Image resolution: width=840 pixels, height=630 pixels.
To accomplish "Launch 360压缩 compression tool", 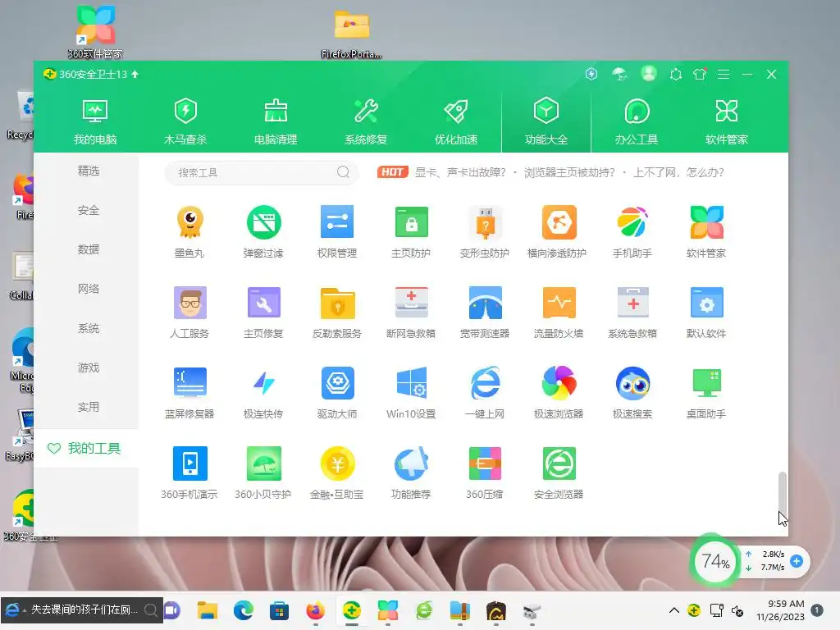I will point(485,473).
